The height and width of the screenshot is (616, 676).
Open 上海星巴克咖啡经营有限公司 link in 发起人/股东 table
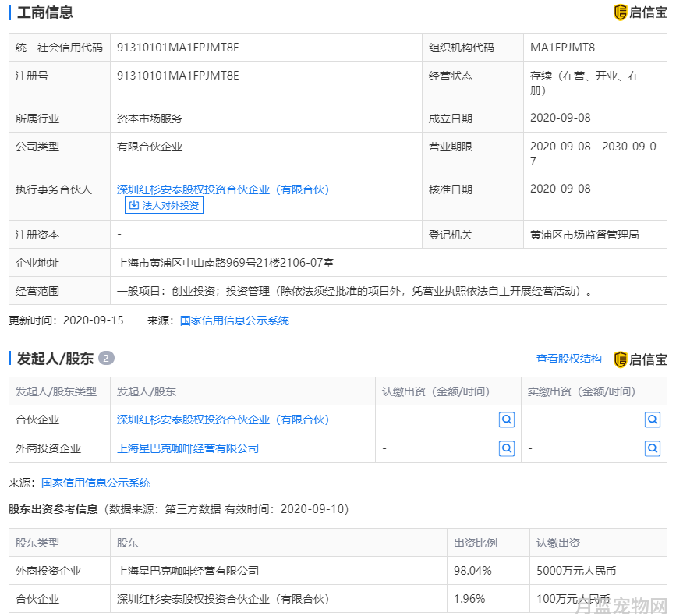point(188,449)
